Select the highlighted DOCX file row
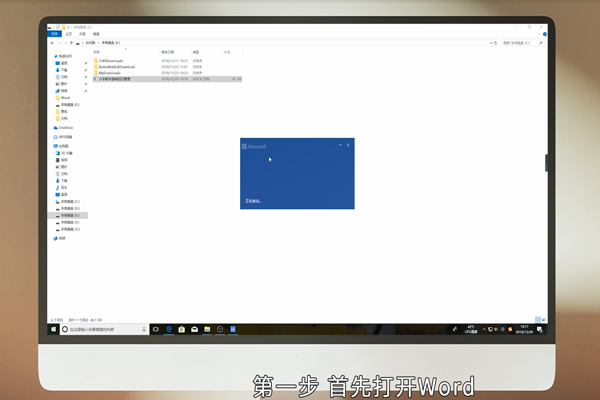The image size is (600, 400). coord(167,79)
